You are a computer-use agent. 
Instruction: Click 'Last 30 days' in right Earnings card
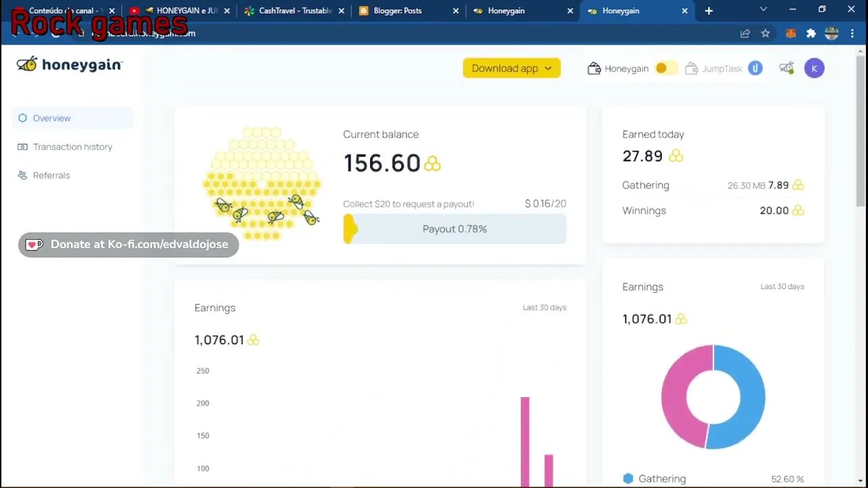click(x=783, y=287)
